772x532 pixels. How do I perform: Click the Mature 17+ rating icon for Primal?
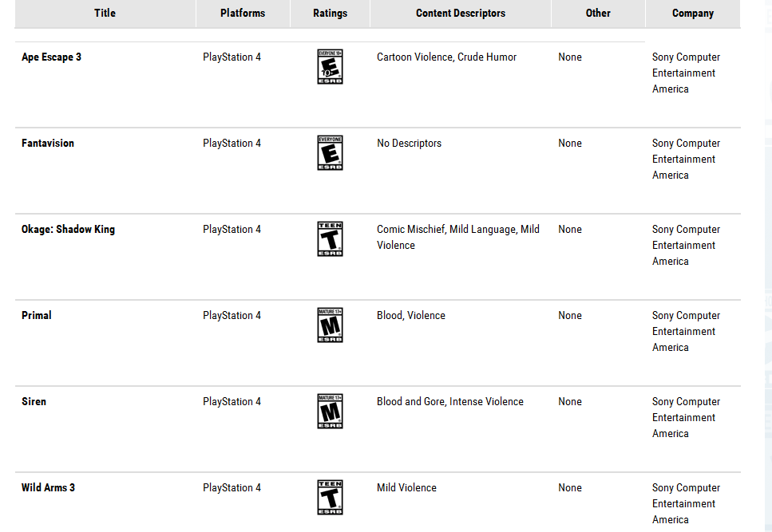pyautogui.click(x=330, y=325)
